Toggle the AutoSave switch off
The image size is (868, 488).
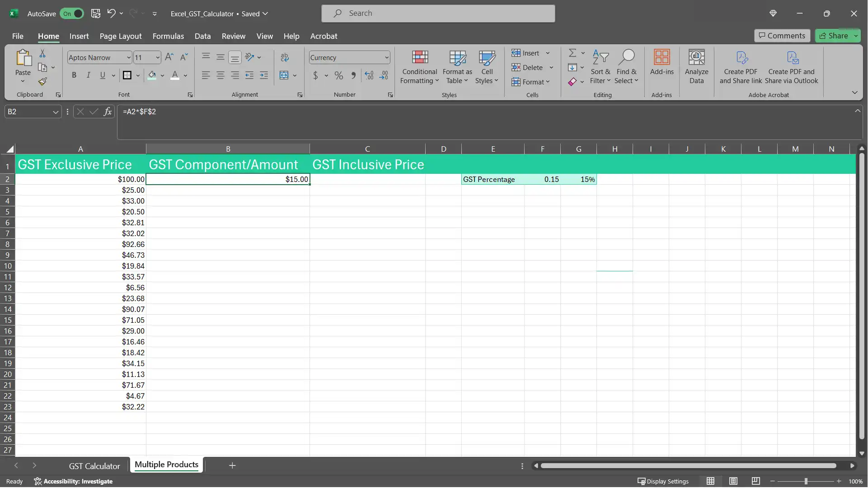[72, 14]
